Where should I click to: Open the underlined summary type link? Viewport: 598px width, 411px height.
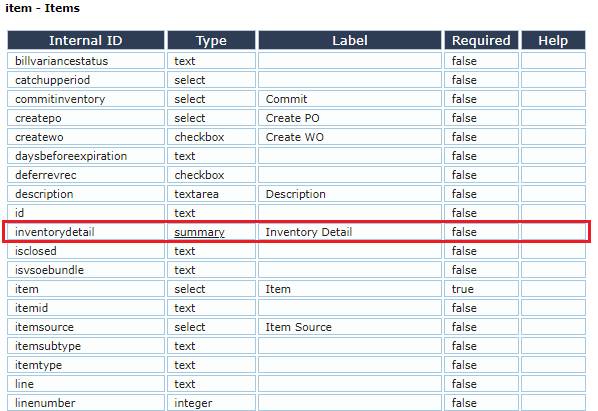(x=199, y=232)
